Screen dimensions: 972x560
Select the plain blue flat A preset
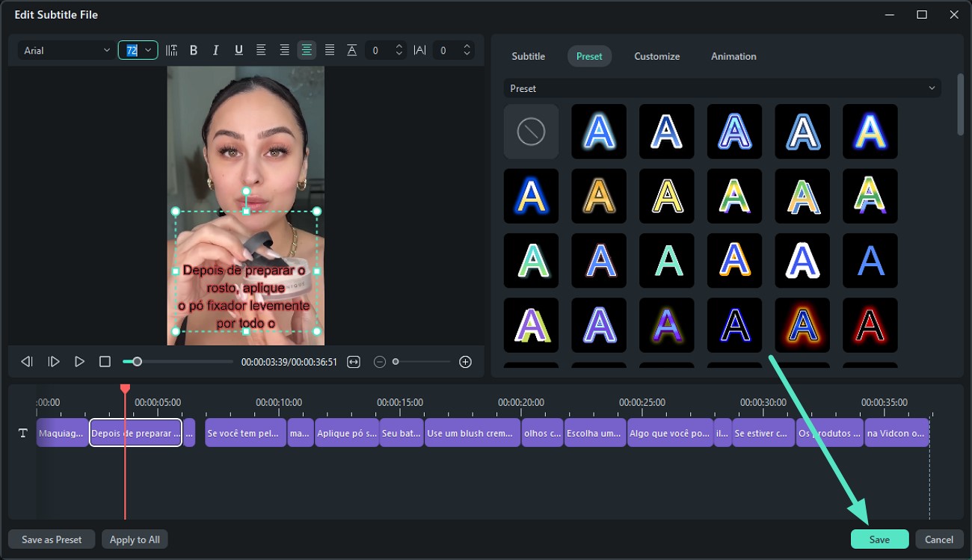(x=870, y=261)
